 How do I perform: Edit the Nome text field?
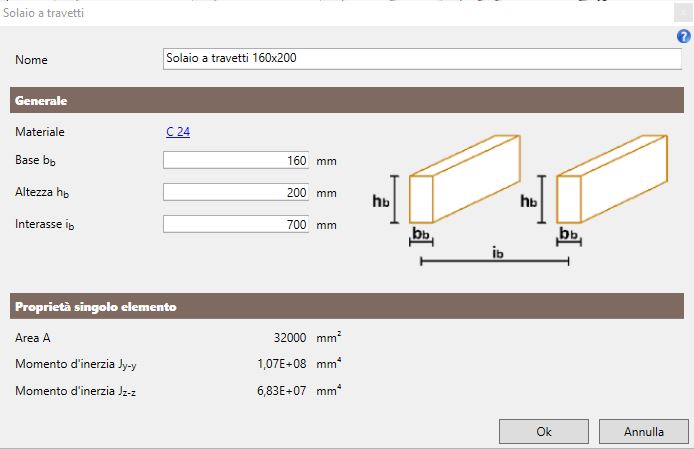[422, 59]
